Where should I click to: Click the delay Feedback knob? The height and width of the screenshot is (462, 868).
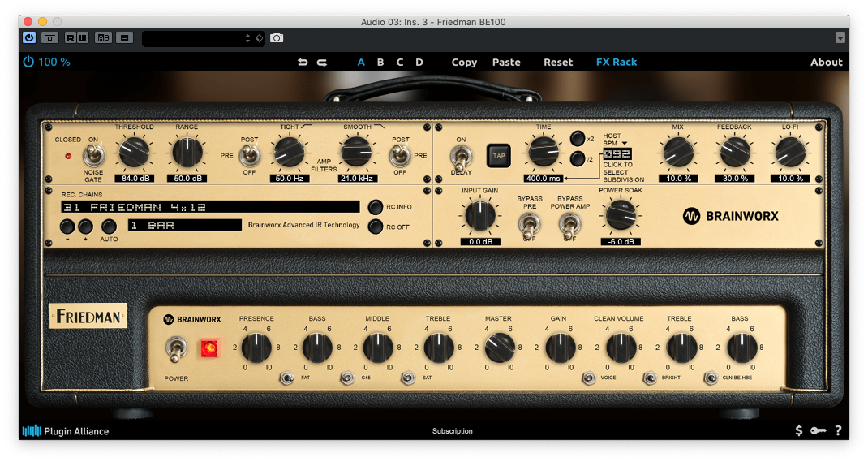pos(735,153)
